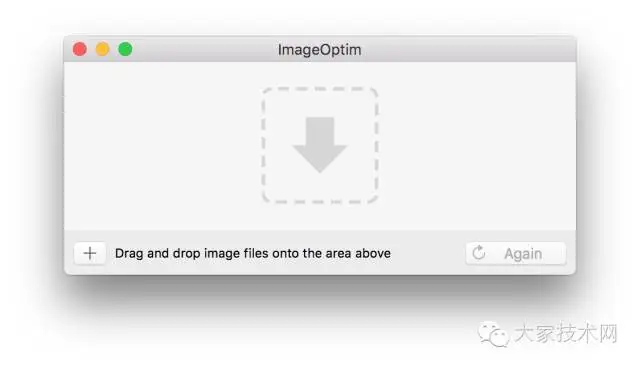Close the ImageOptim window with red button

tap(80, 49)
